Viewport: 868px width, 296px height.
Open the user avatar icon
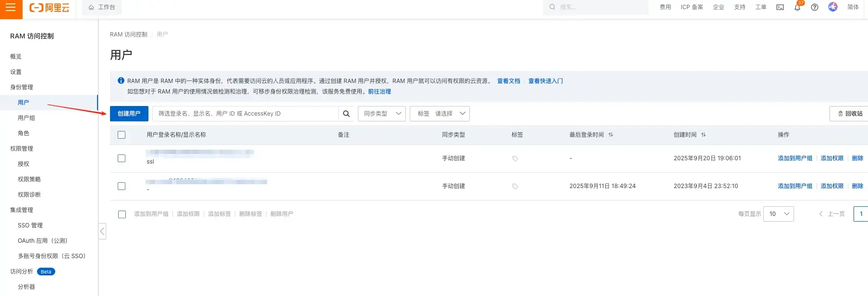pos(833,7)
